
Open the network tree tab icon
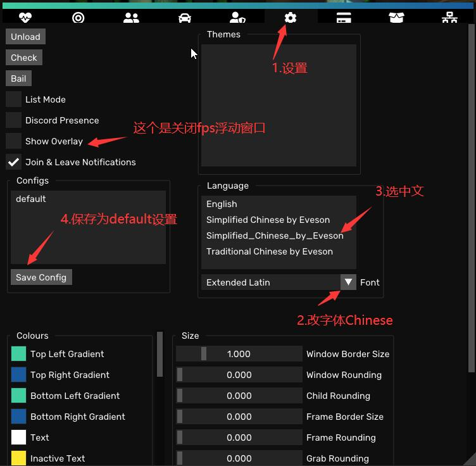(x=449, y=18)
